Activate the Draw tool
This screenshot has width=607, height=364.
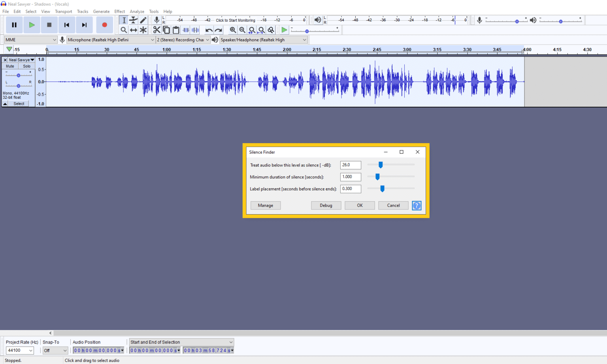(x=143, y=20)
